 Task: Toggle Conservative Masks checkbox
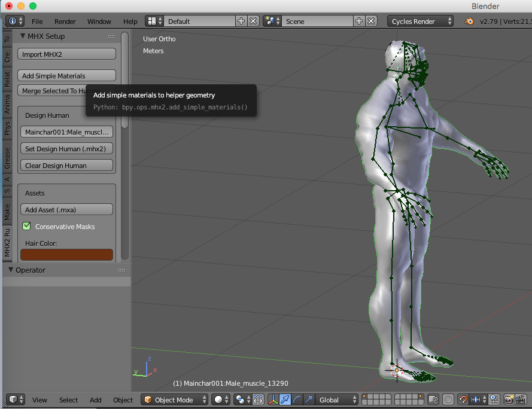26,226
